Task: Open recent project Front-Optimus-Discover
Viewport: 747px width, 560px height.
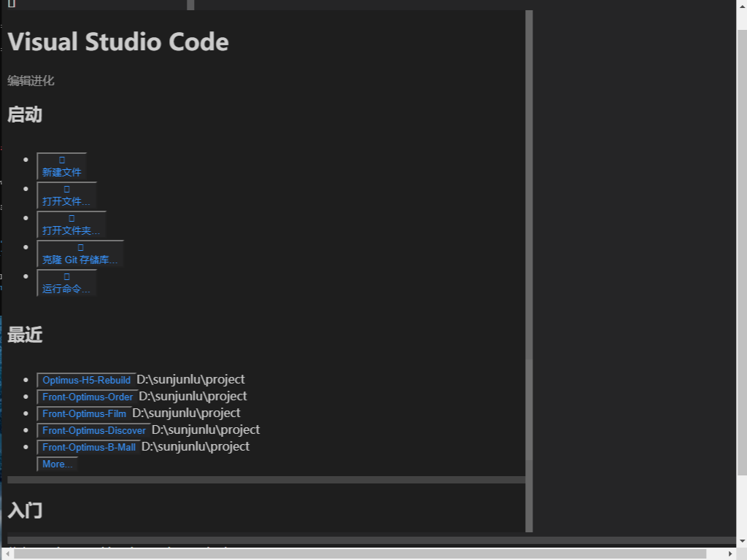Action: [x=94, y=430]
